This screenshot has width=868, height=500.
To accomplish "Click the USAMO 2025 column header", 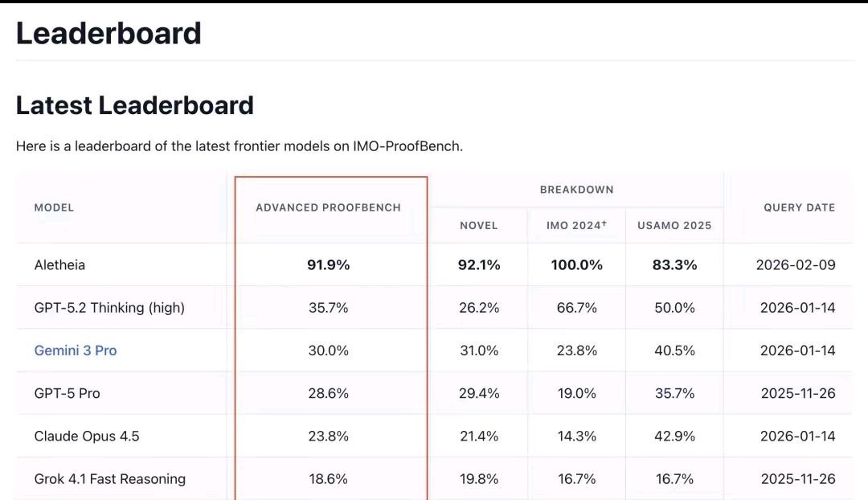I will point(674,226).
